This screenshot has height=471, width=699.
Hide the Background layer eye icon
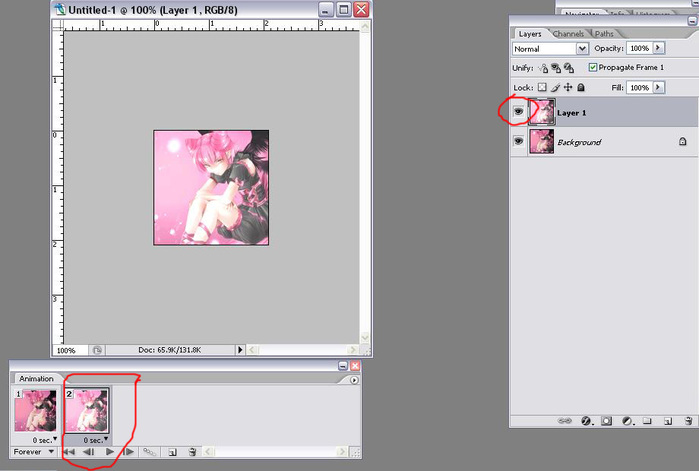point(518,141)
